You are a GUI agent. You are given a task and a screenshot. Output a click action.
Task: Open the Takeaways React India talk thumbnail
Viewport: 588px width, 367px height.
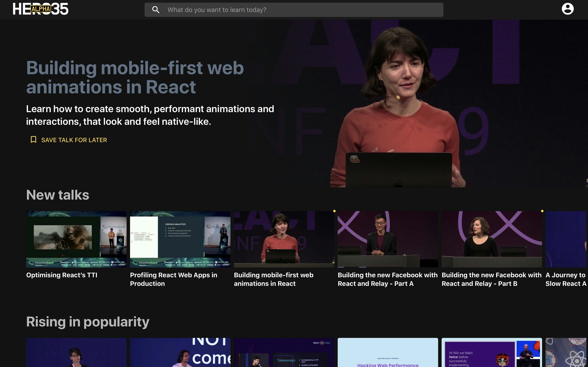point(284,353)
